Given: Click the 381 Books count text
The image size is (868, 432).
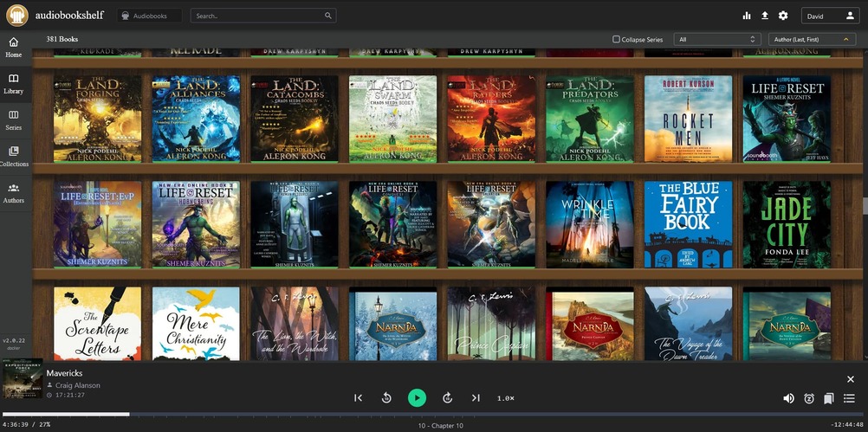Looking at the screenshot, I should click(62, 39).
